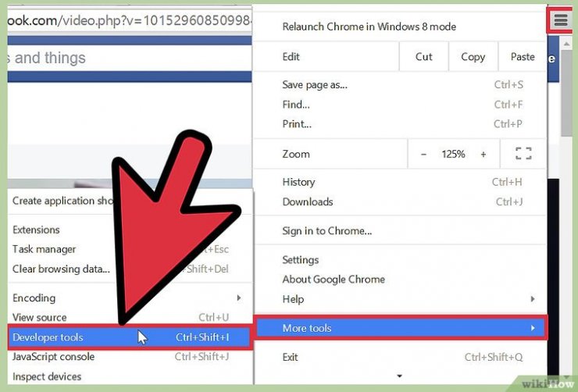The image size is (578, 392).
Task: Click Sign in to Chrome...
Action: 400,231
